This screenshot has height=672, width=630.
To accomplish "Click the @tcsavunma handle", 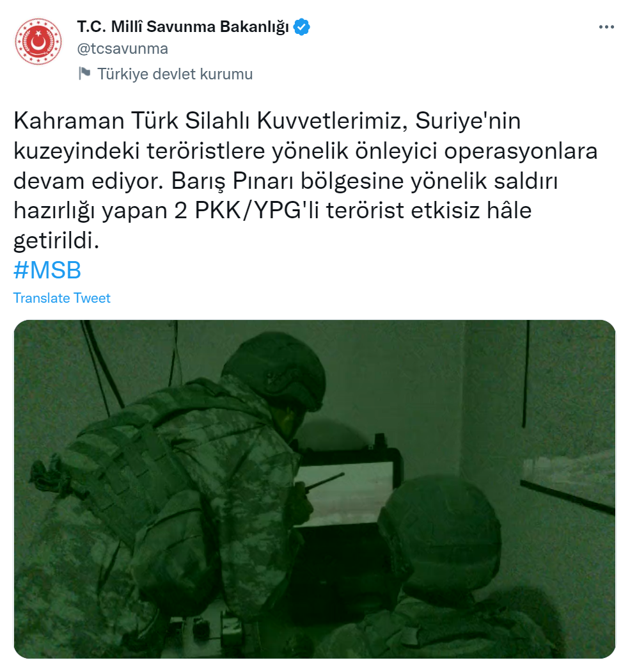I will coord(123,49).
